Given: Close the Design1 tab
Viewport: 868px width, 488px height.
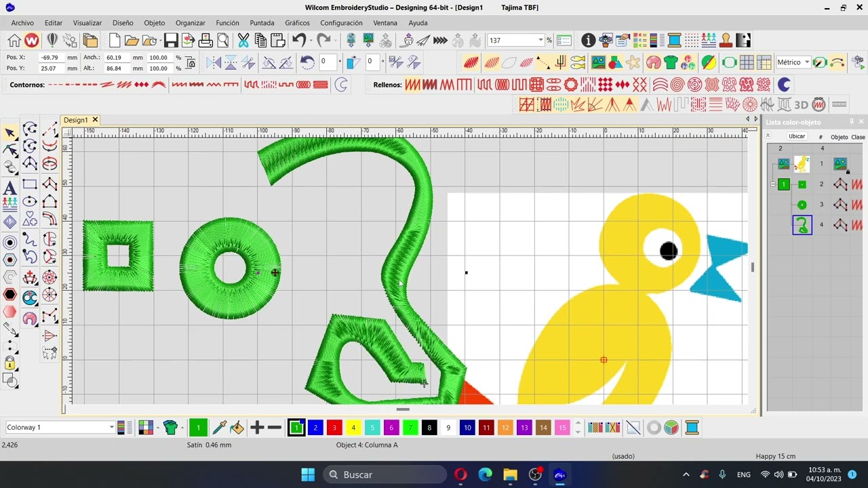Looking at the screenshot, I should click(x=95, y=120).
